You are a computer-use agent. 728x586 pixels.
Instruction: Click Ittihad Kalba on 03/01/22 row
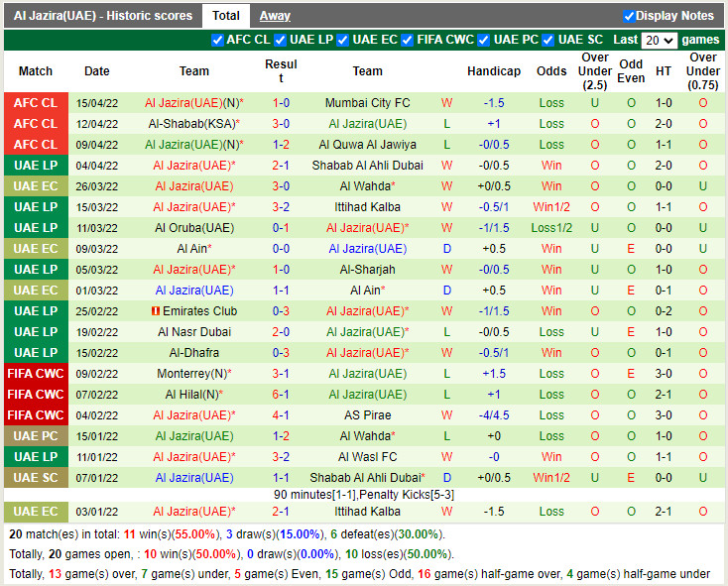pos(367,512)
